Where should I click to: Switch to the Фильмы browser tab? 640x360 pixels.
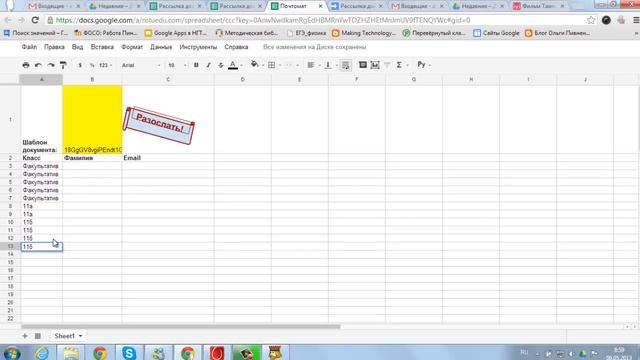(539, 6)
